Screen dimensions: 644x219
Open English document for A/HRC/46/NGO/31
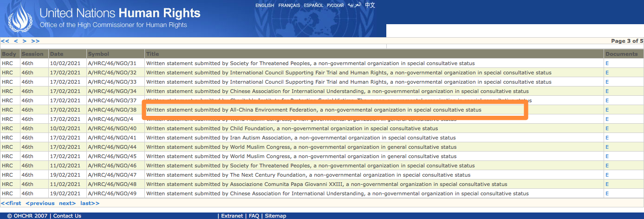point(607,63)
